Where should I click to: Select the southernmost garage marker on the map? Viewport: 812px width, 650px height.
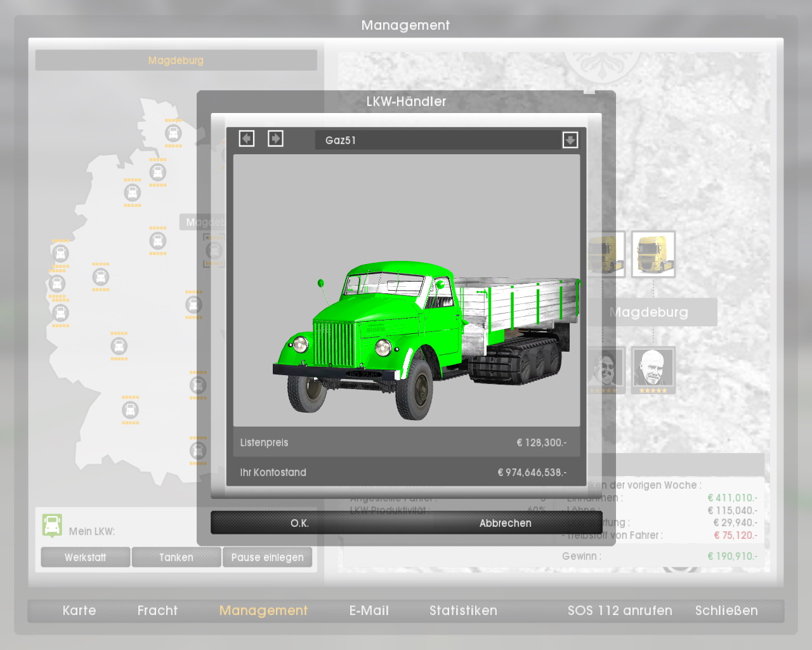tap(198, 451)
